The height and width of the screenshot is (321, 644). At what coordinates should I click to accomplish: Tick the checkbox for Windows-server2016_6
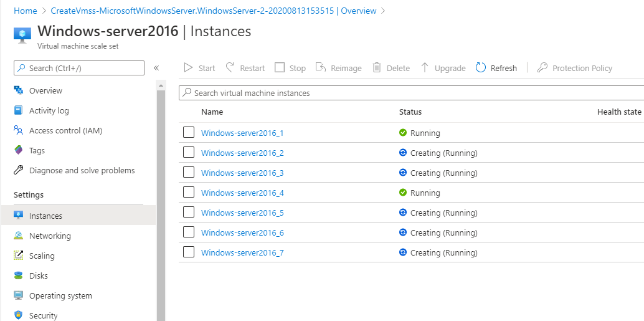pos(189,232)
